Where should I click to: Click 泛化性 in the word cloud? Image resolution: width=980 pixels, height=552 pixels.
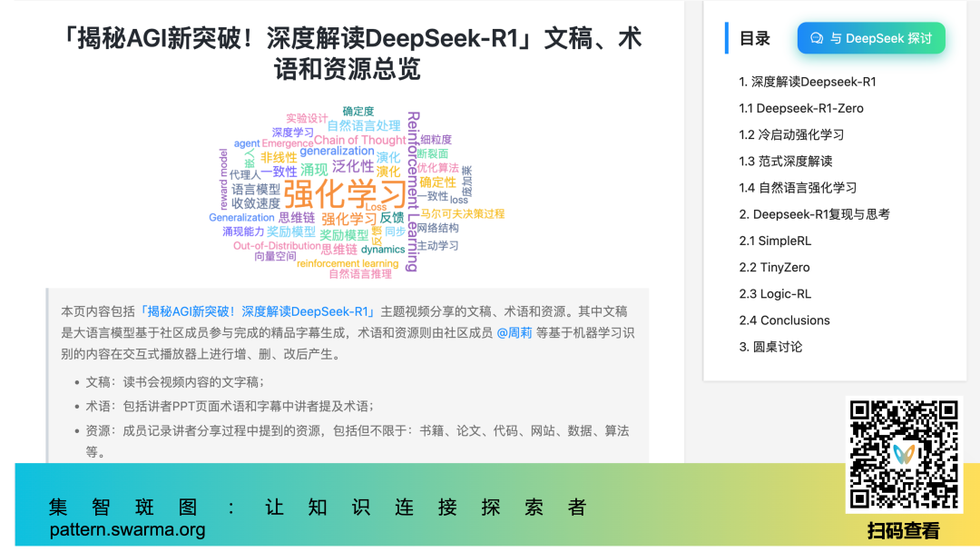tap(352, 166)
